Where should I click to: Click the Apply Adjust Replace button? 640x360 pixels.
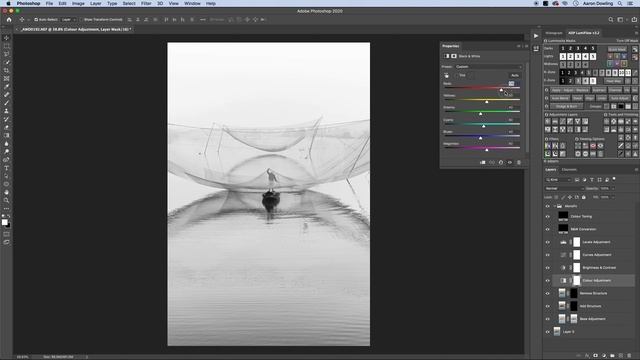571,90
